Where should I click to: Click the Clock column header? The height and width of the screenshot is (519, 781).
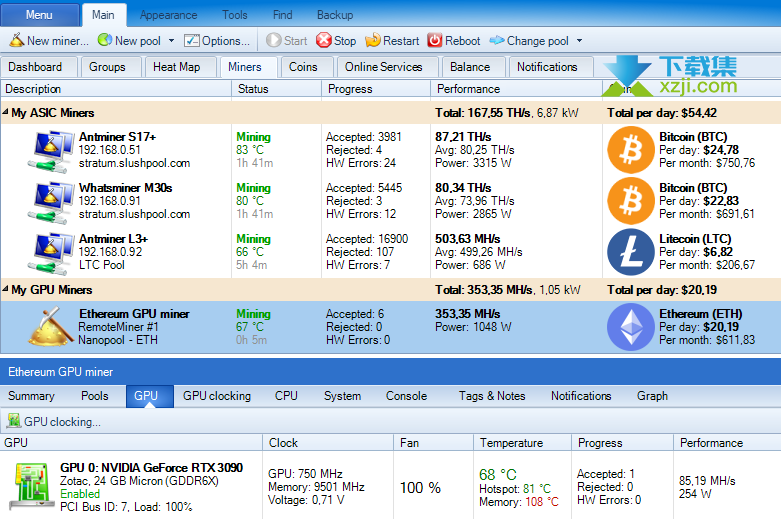pos(328,443)
